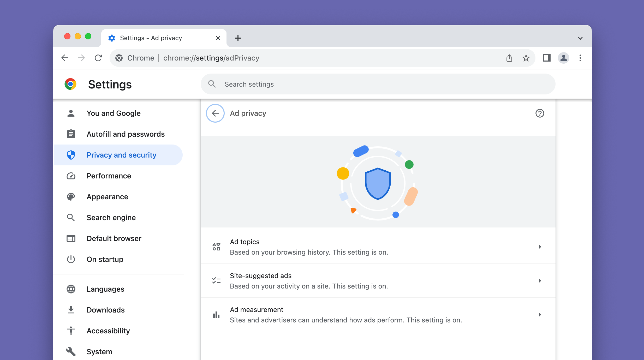Click the Appearance palette icon
The image size is (644, 360).
71,197
